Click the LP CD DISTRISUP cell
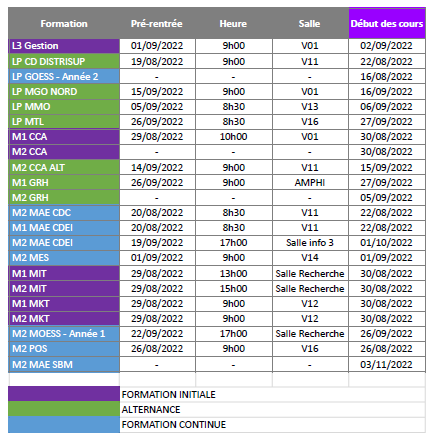Image resolution: width=436 pixels, height=442 pixels. click(x=64, y=61)
